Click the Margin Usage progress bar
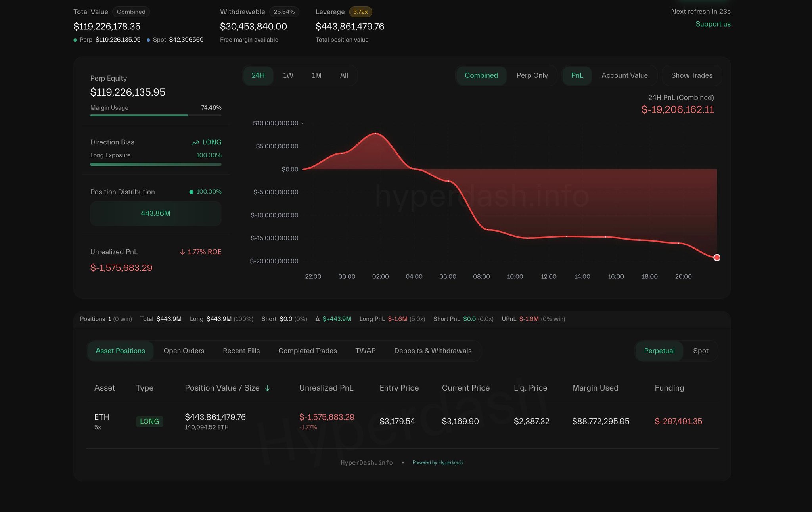The image size is (812, 512). pyautogui.click(x=155, y=115)
